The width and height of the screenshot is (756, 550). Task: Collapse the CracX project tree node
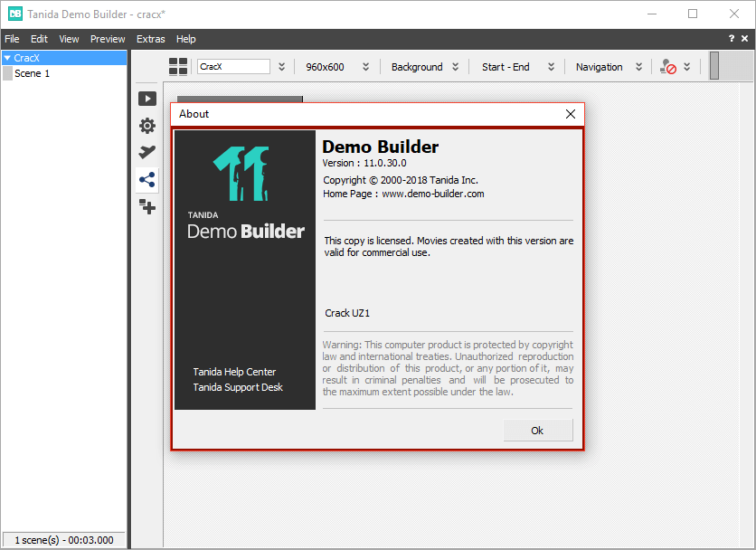(7, 58)
